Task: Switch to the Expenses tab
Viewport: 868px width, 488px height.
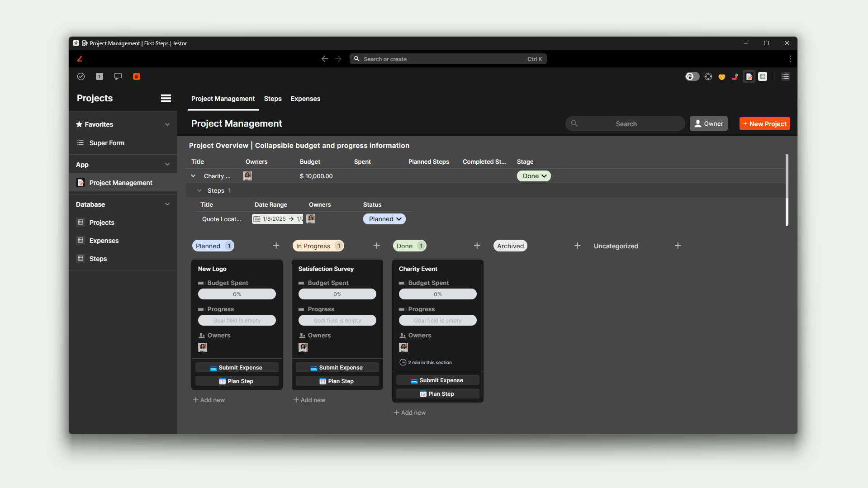Action: coord(305,99)
